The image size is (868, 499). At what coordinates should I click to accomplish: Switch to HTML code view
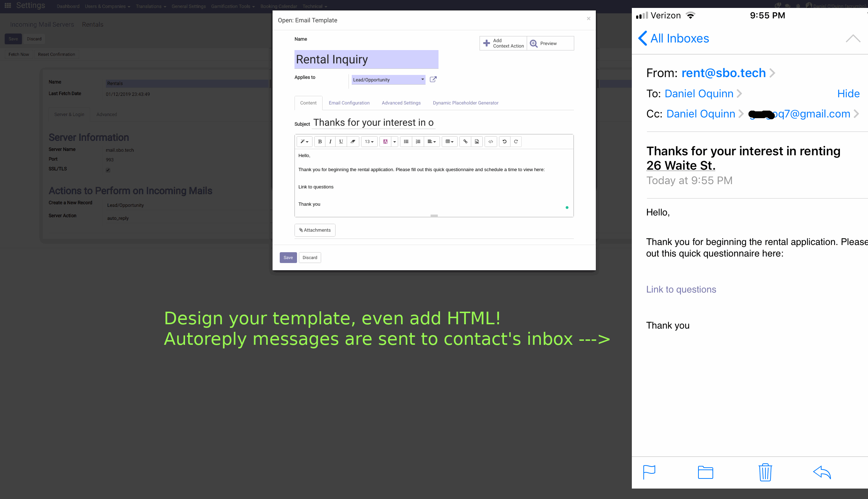point(491,142)
